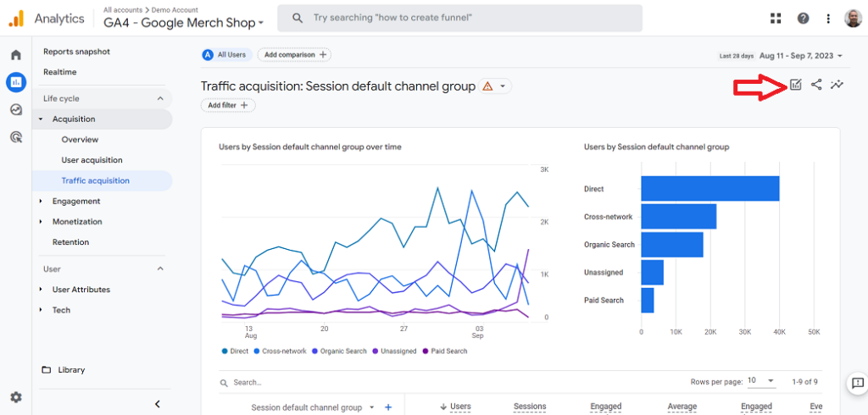Click the Direct legend color dot
This screenshot has height=415, width=868.
coord(225,351)
